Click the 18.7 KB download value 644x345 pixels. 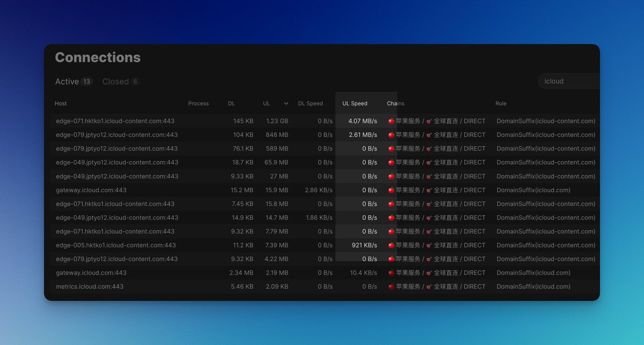[x=243, y=162]
